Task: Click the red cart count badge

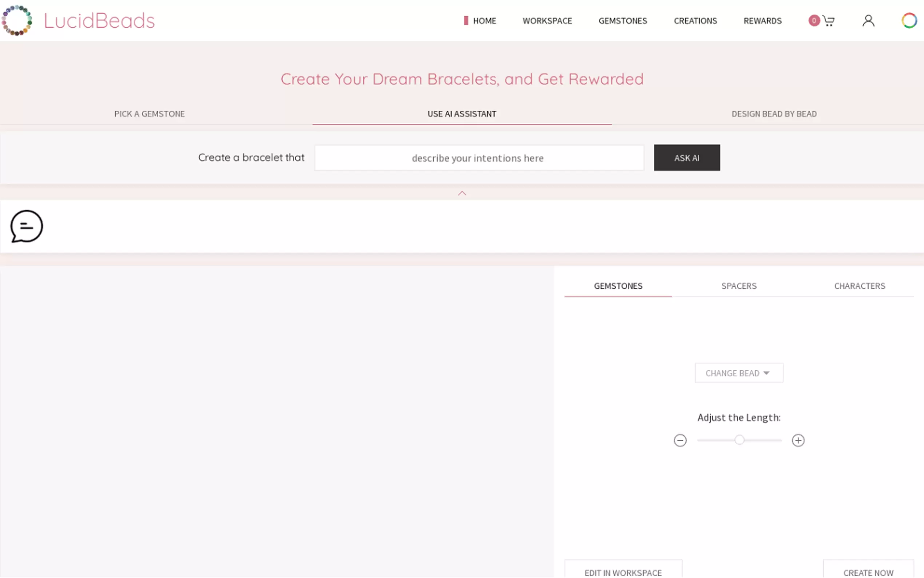Action: [814, 20]
